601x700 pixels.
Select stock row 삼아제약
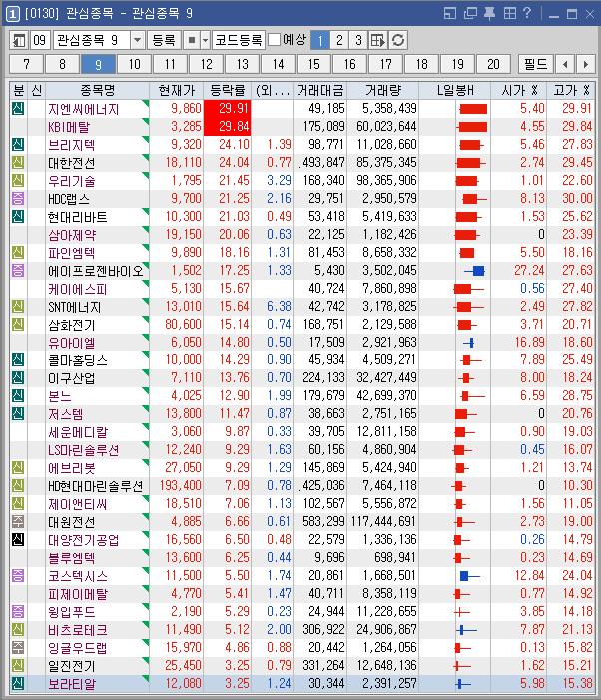tap(302, 235)
